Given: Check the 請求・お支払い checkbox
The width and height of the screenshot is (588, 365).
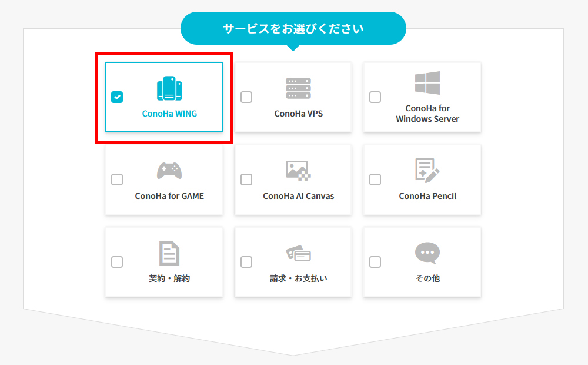Looking at the screenshot, I should [246, 262].
